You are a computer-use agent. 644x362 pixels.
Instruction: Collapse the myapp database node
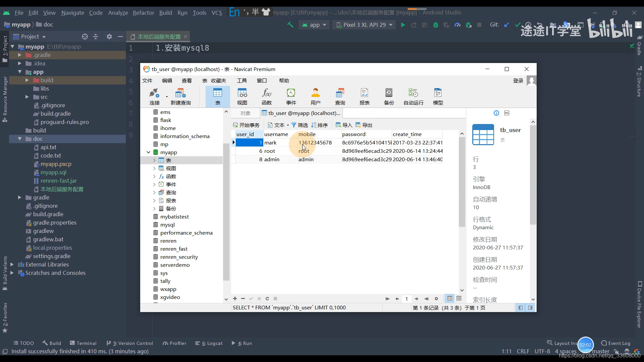[x=148, y=152]
